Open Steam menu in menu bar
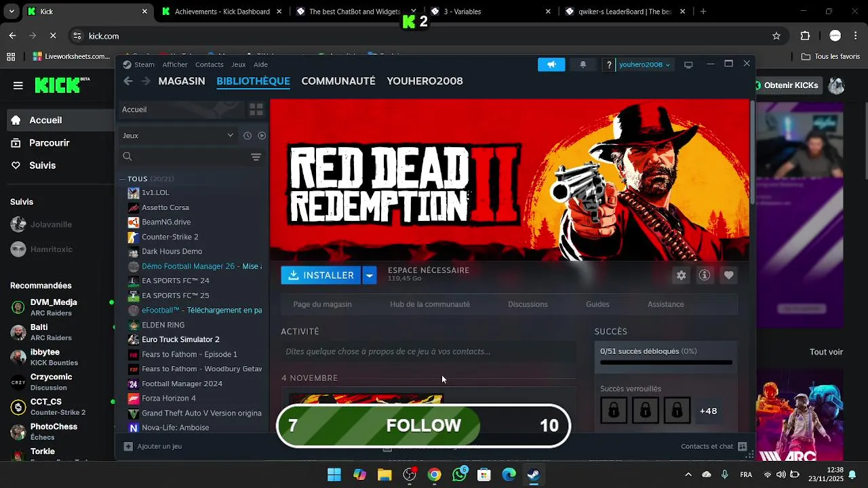 point(144,64)
